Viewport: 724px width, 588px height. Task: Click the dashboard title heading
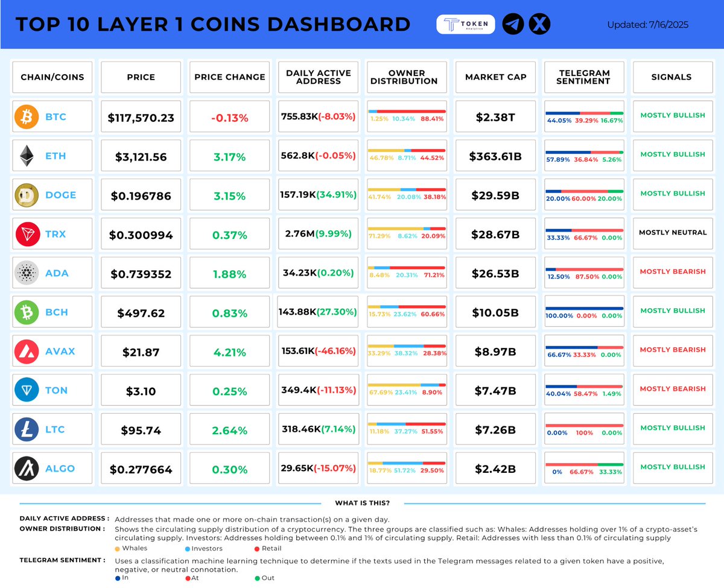click(213, 24)
